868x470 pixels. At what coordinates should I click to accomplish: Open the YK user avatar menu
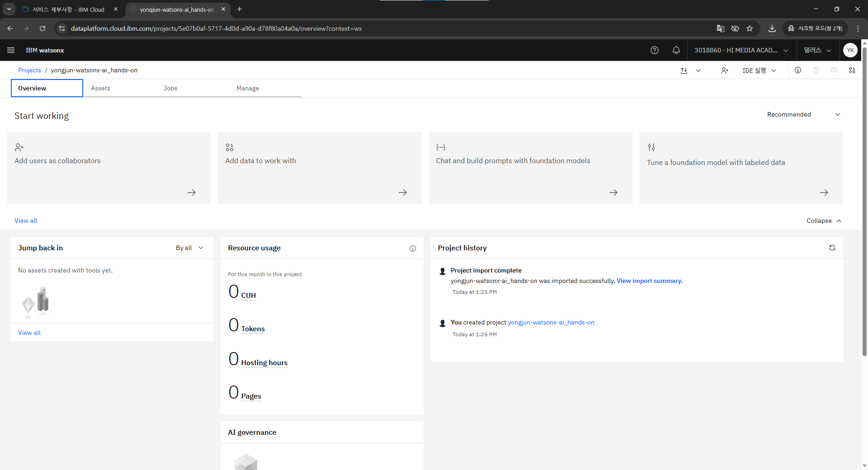click(850, 50)
